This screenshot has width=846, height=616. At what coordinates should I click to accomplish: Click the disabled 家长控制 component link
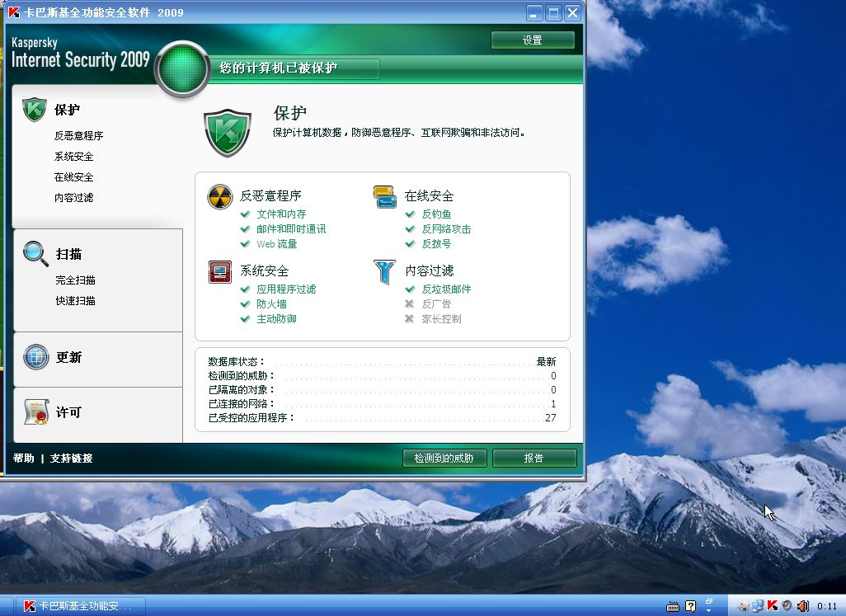click(441, 319)
